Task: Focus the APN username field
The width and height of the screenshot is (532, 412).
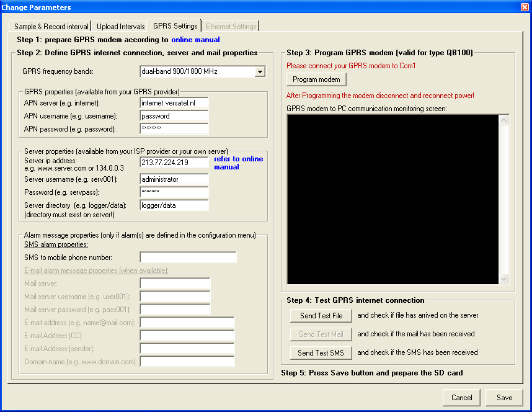Action: coord(174,116)
